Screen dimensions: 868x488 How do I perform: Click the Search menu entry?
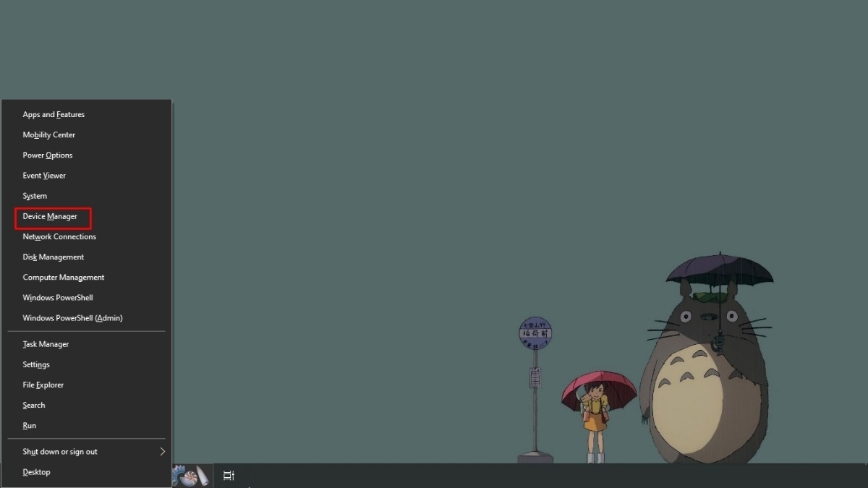[34, 406]
